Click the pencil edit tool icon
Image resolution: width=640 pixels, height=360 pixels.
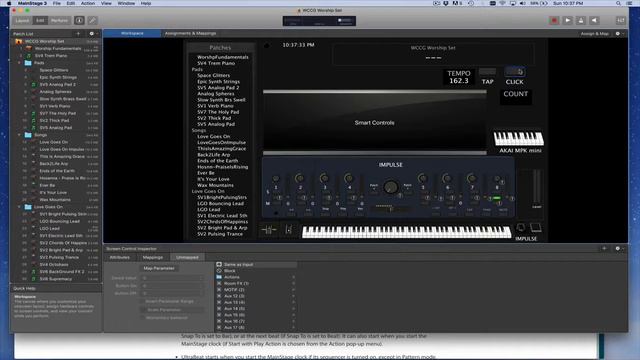point(92,20)
